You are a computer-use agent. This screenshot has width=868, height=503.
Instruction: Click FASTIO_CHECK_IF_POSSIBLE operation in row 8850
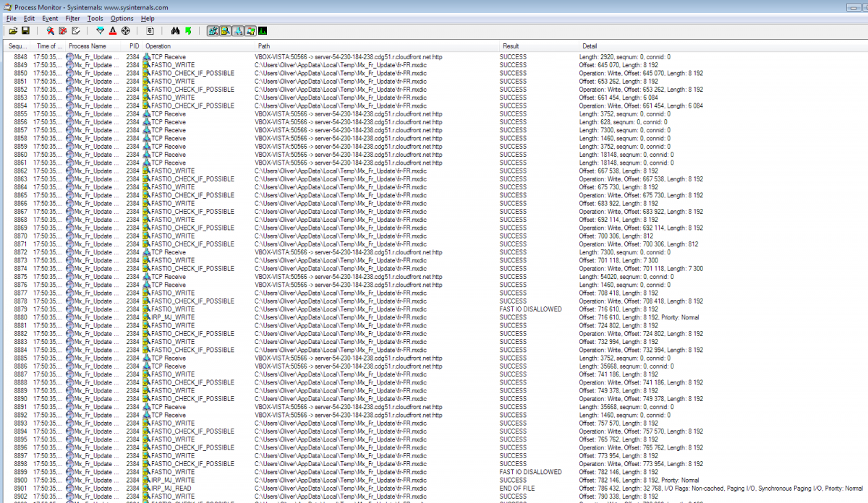[192, 73]
